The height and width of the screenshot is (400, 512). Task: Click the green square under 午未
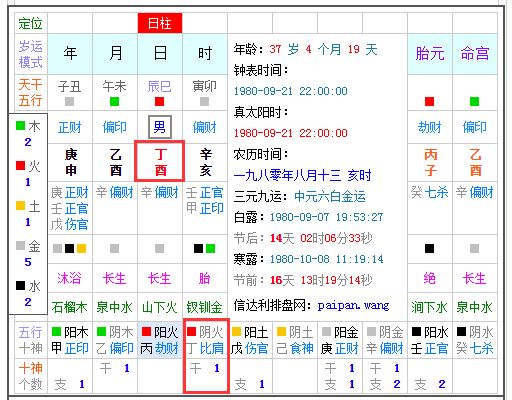[114, 101]
